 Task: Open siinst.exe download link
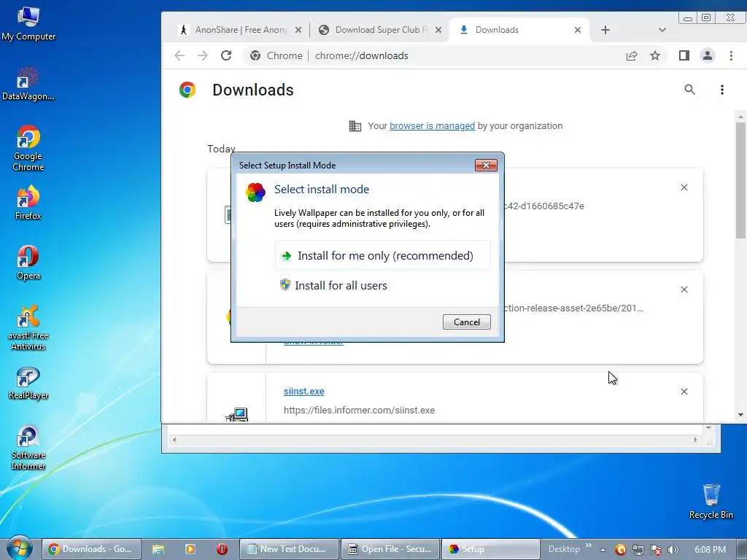click(304, 391)
